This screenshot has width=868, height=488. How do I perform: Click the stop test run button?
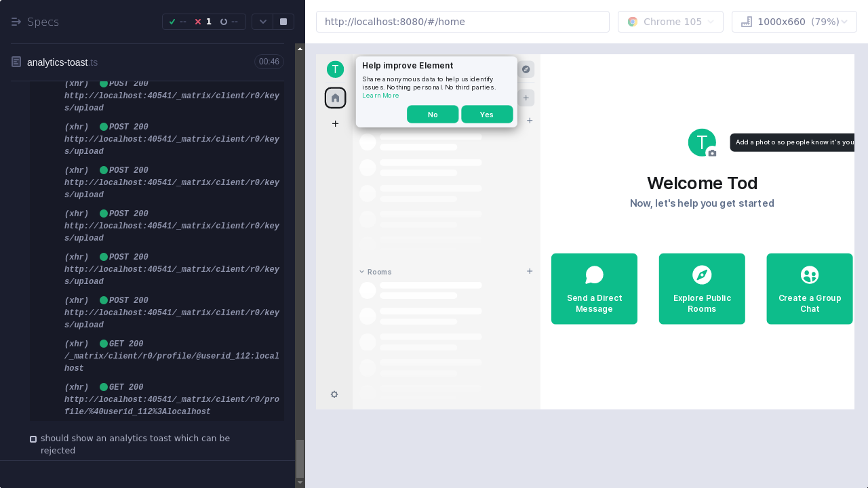click(283, 22)
